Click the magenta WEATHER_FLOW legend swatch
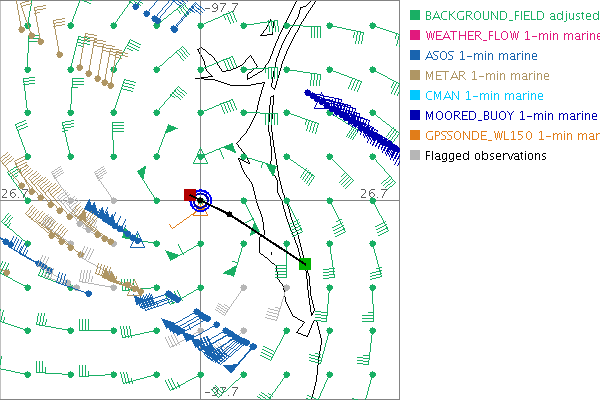This screenshot has width=600, height=400. coord(414,36)
